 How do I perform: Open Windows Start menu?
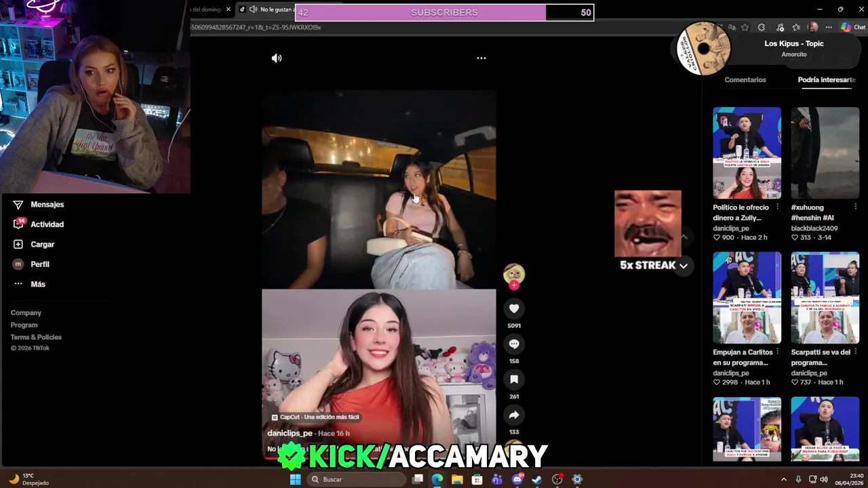point(295,479)
